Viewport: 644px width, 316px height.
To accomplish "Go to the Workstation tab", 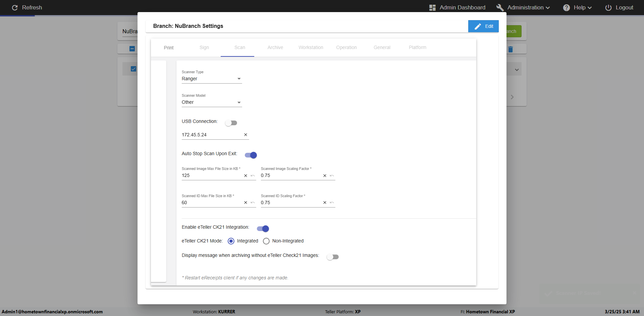I will (x=311, y=48).
